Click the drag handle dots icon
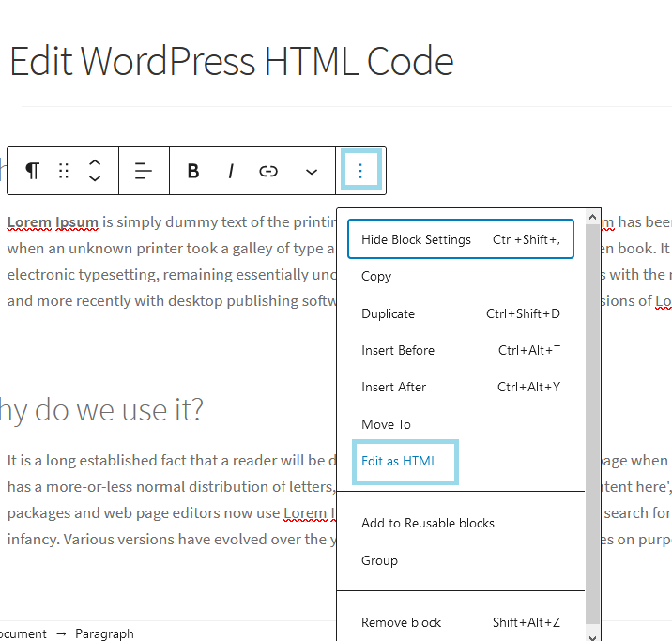The width and height of the screenshot is (672, 641). (x=64, y=171)
